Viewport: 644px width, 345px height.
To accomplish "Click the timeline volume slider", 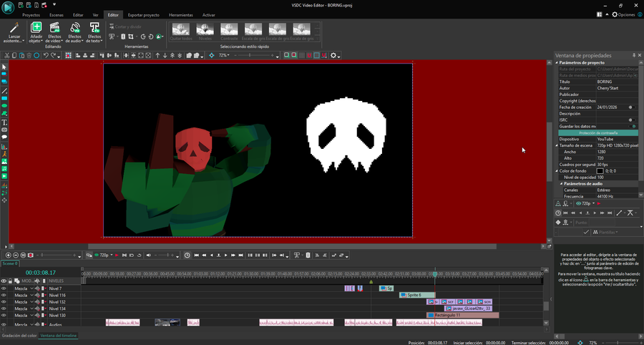I will [165, 255].
